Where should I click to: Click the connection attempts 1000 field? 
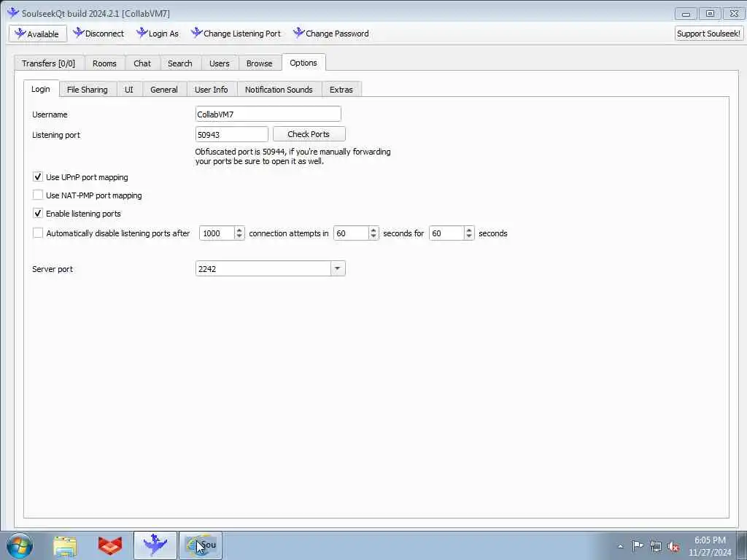coord(217,233)
